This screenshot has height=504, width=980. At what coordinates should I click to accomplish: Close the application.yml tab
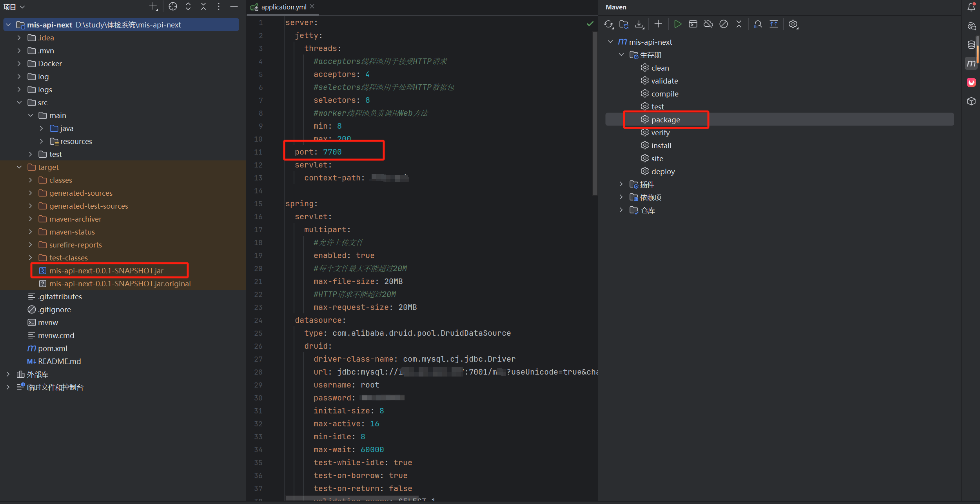click(x=312, y=7)
